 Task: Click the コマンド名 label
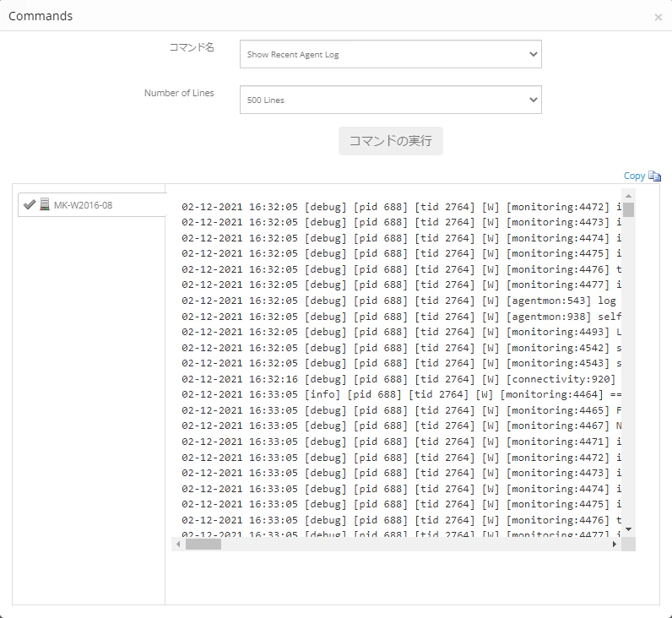(x=191, y=47)
